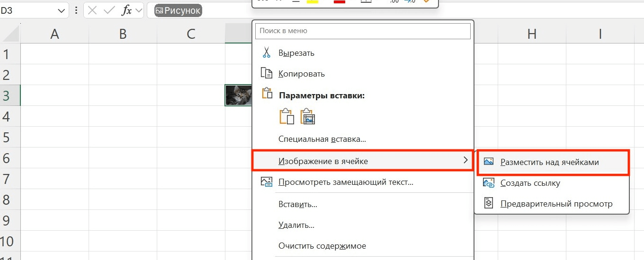Screen dimensions: 644x260
Task: Select the paste-as-picture option icon
Action: pos(308,116)
